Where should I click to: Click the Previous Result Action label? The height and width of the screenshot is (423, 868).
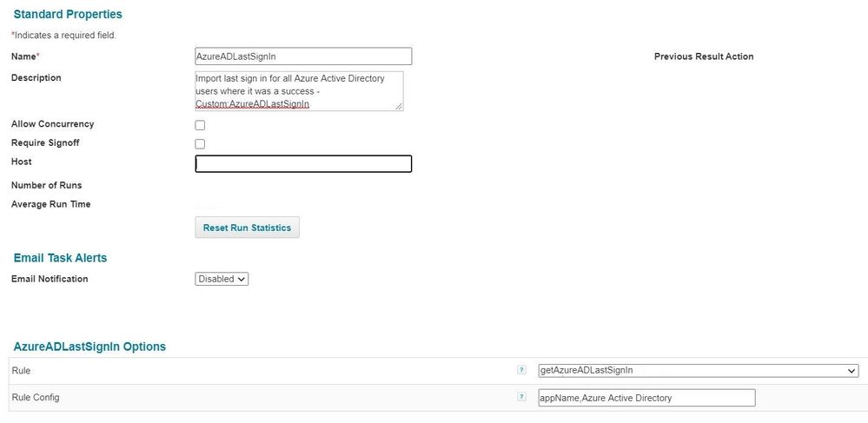(x=704, y=56)
